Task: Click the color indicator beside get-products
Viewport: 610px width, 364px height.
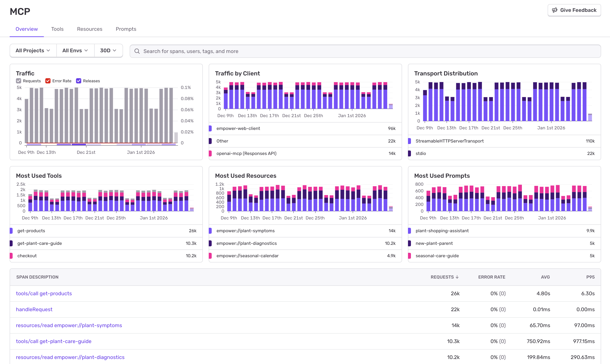Action: 11,231
